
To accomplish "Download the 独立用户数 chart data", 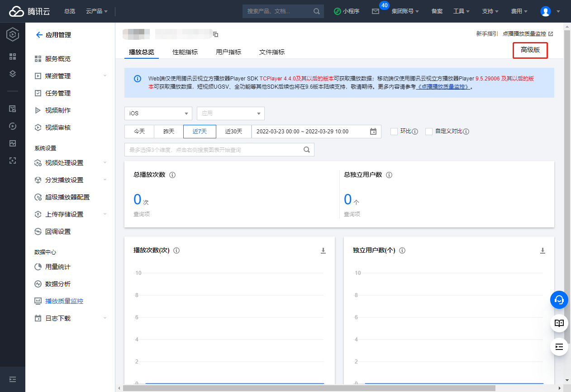I will pos(542,250).
